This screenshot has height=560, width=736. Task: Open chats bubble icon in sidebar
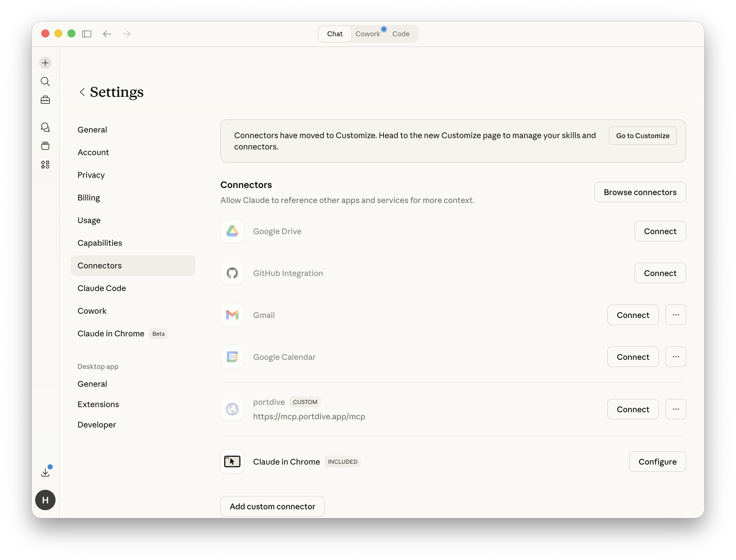[x=45, y=127]
